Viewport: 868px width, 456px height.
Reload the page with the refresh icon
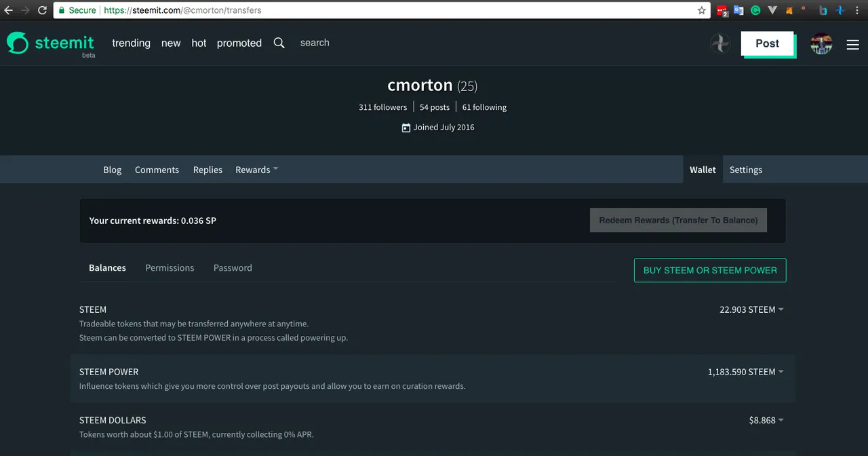(x=42, y=10)
